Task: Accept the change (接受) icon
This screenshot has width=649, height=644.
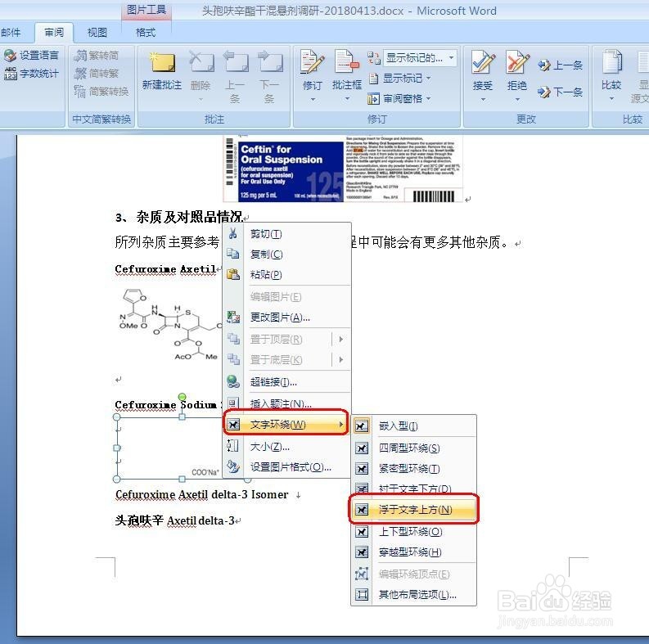Action: click(483, 63)
